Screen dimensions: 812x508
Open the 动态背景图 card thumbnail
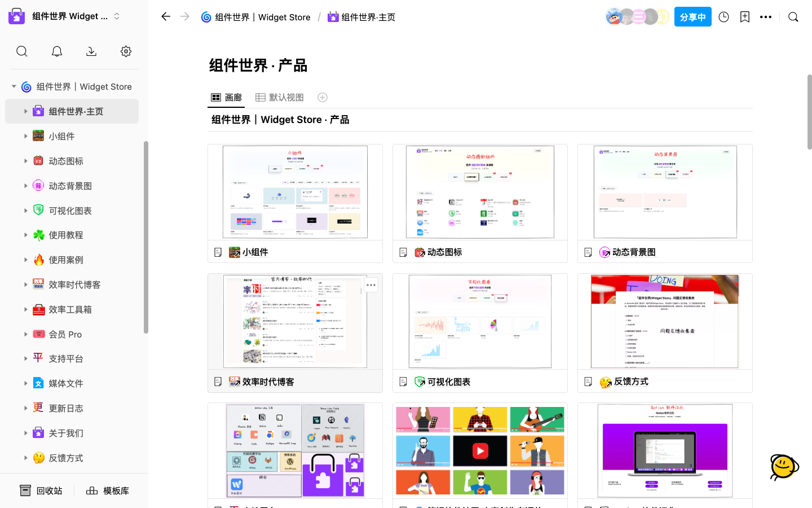pyautogui.click(x=665, y=192)
